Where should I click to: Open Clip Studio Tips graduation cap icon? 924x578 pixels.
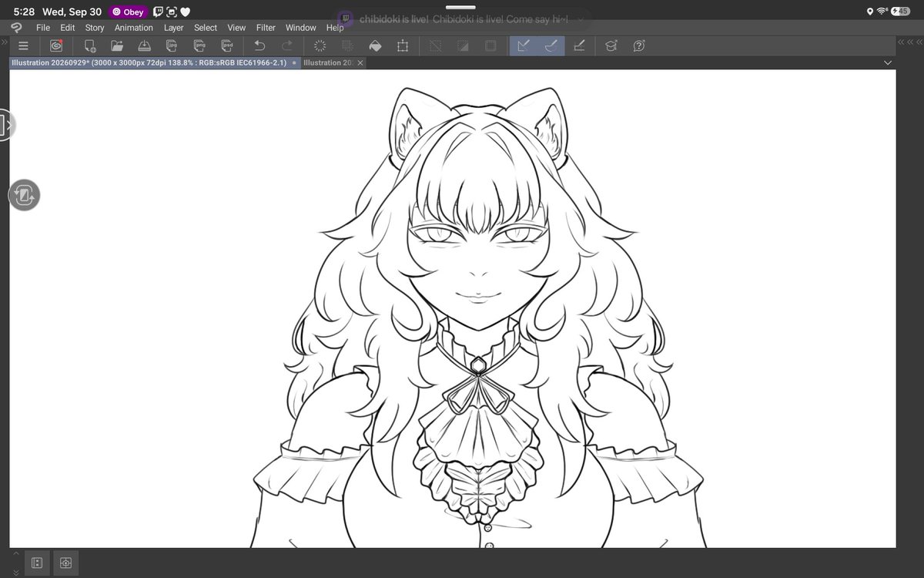(611, 45)
